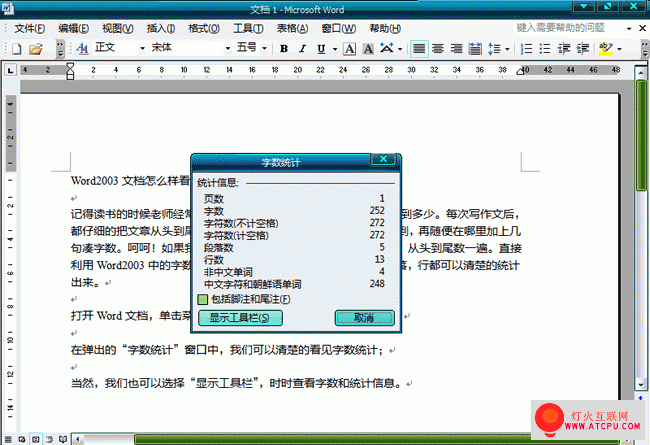Expand the style box showing 正文
Image resolution: width=650 pixels, height=445 pixels.
click(x=142, y=49)
